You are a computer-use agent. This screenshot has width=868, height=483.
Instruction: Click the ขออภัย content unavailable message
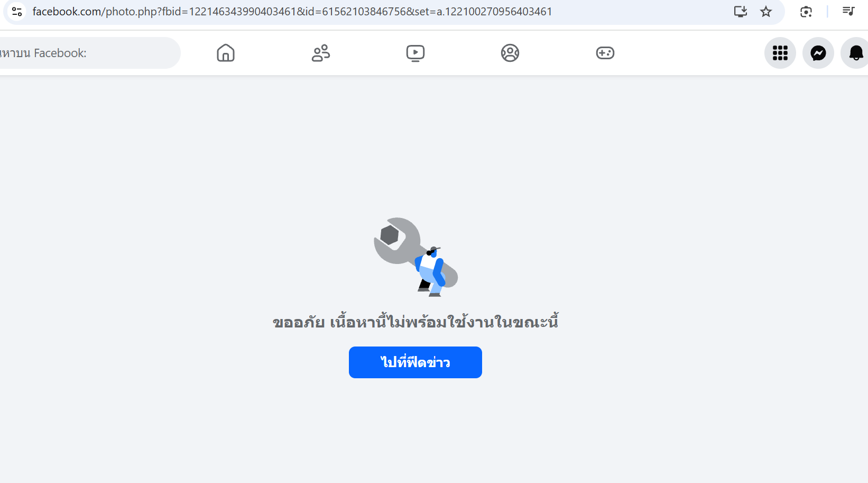point(415,321)
